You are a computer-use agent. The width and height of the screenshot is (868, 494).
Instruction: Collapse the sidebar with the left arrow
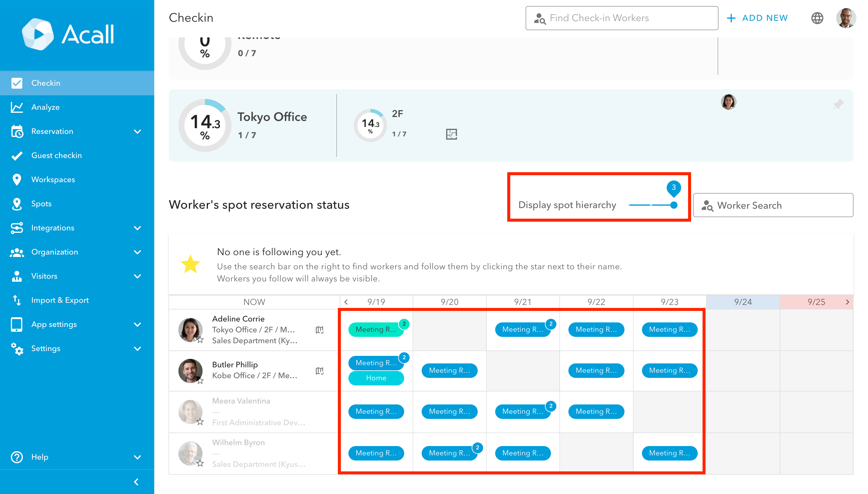[x=136, y=482]
